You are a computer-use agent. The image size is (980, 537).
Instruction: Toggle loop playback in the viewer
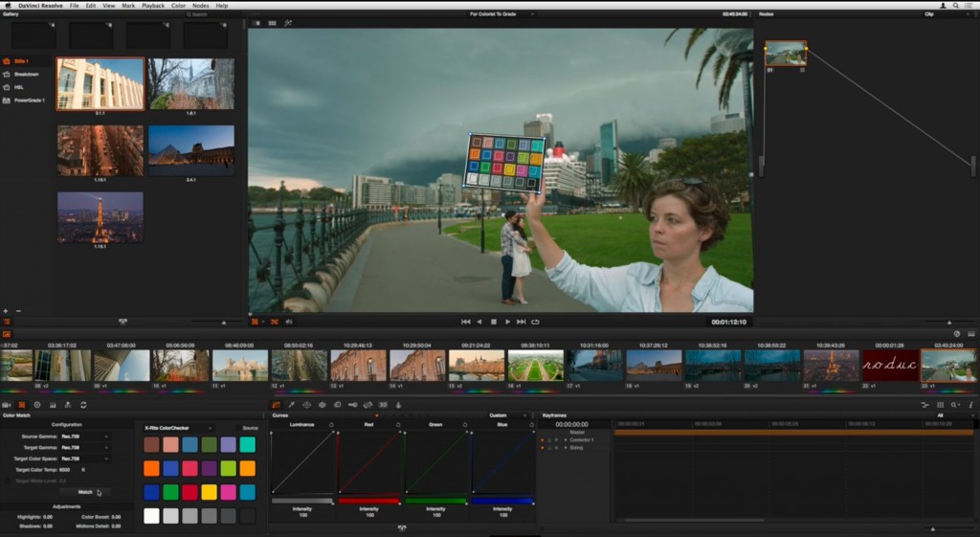535,322
